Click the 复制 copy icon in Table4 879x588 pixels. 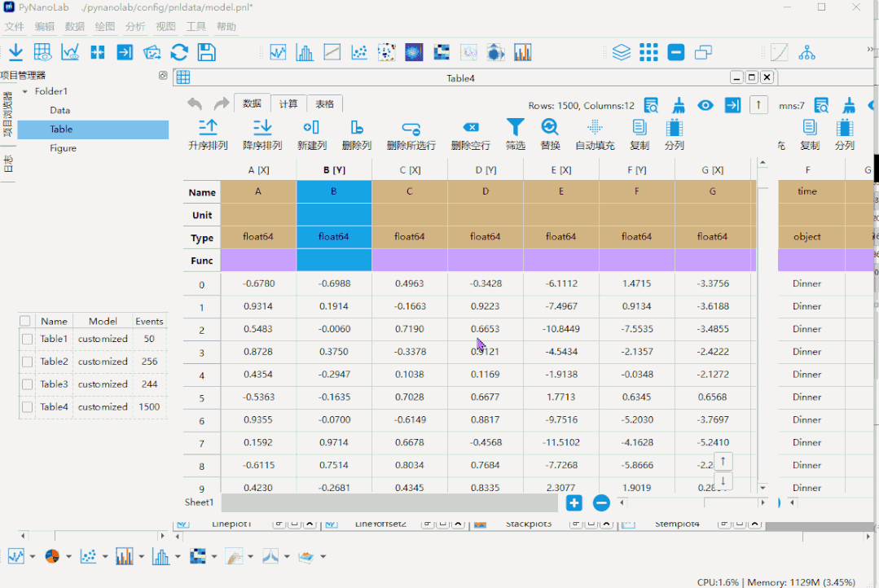pyautogui.click(x=639, y=135)
